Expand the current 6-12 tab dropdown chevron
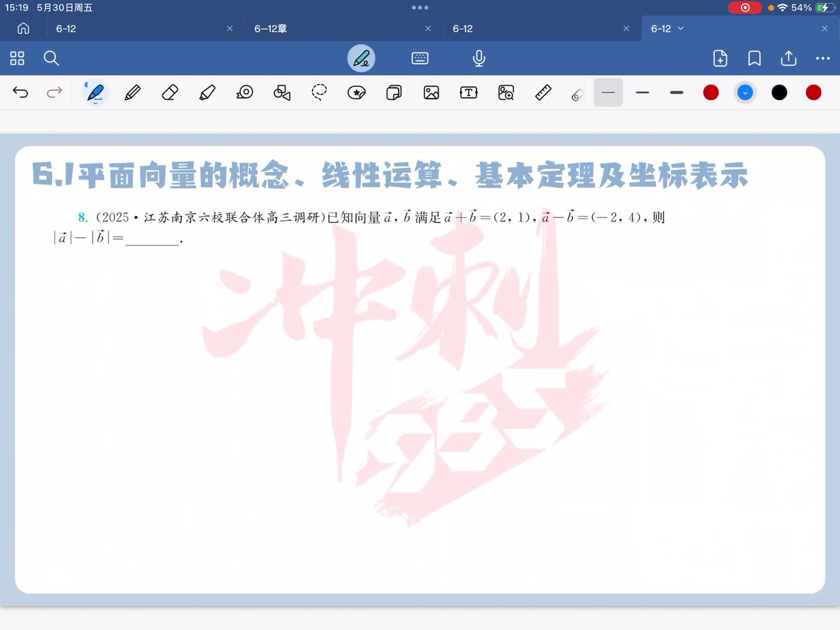 pyautogui.click(x=681, y=29)
